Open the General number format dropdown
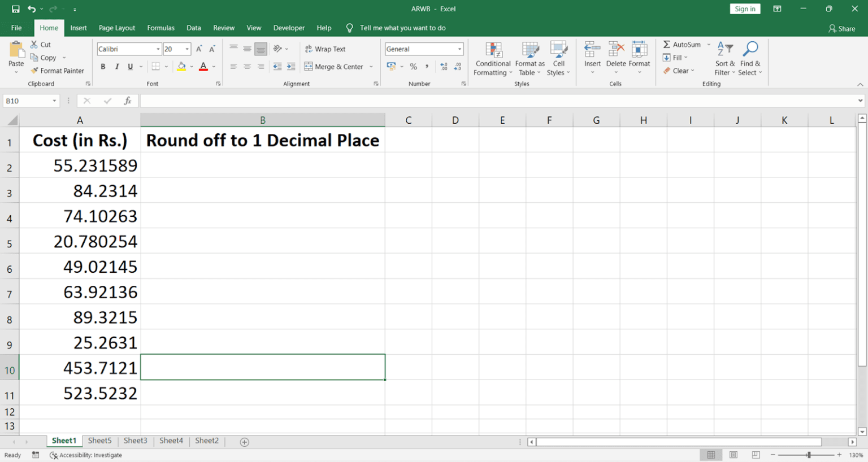This screenshot has width=868, height=462. [x=460, y=49]
